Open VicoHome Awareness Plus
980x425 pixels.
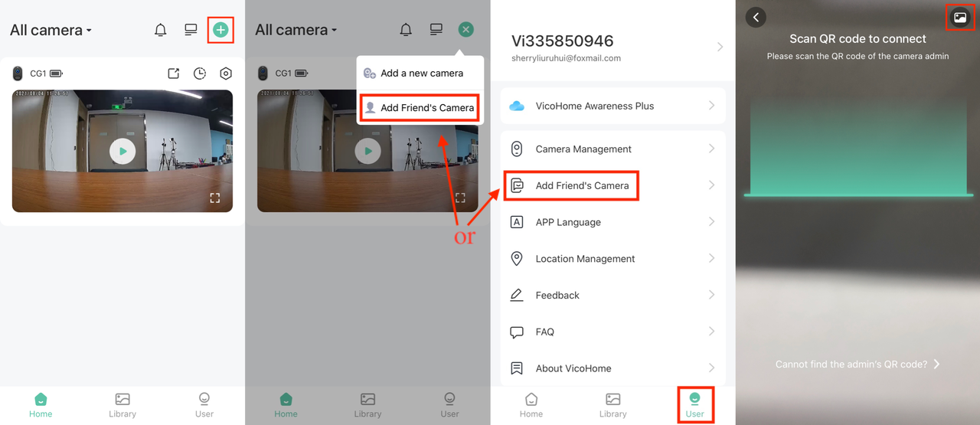613,106
